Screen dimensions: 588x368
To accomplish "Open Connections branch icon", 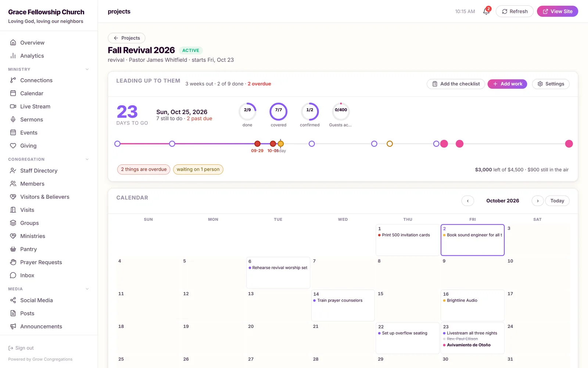I will 13,80.
